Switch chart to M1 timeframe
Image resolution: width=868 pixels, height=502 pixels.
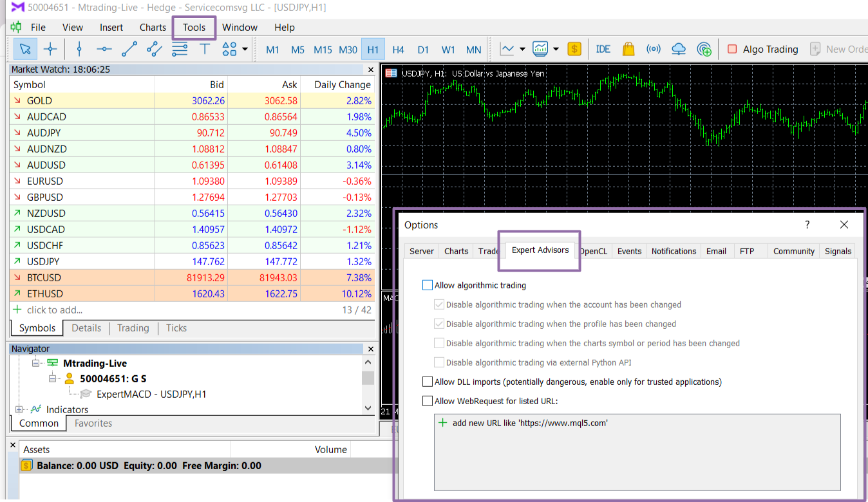tap(272, 50)
